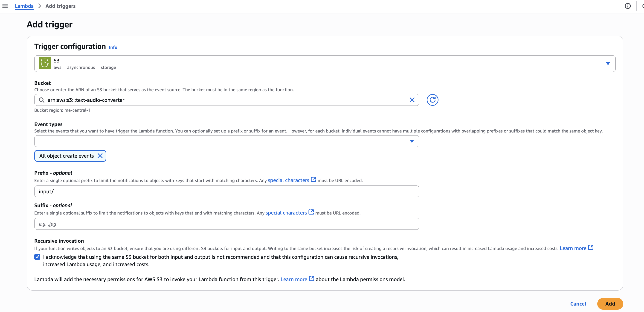Click the orange Add button
This screenshot has height=312, width=644.
click(x=610, y=304)
